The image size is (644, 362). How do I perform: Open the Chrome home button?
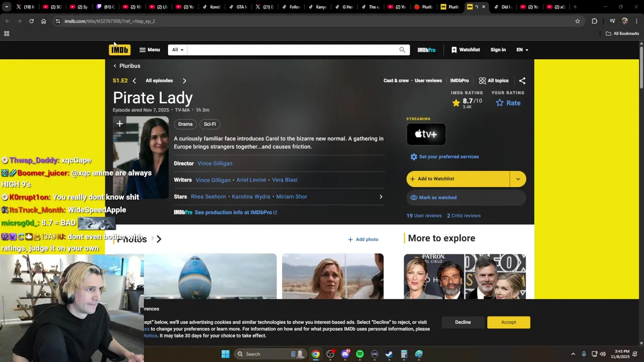pyautogui.click(x=43, y=21)
